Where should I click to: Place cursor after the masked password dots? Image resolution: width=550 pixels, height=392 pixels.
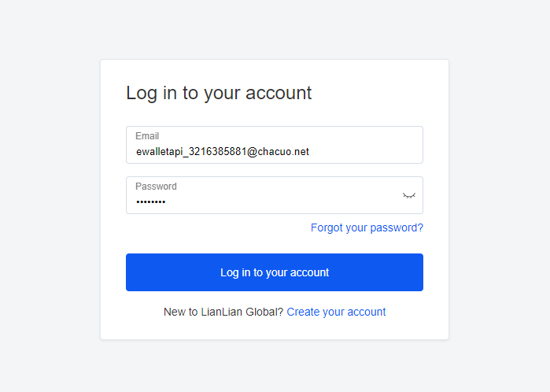(x=167, y=202)
